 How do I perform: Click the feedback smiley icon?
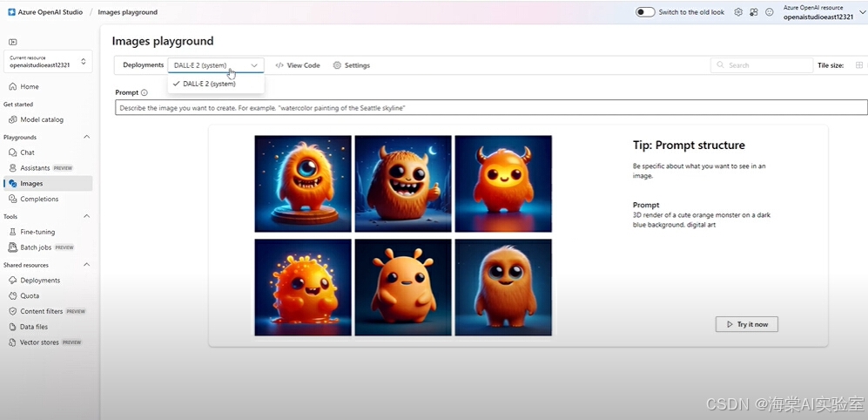769,12
